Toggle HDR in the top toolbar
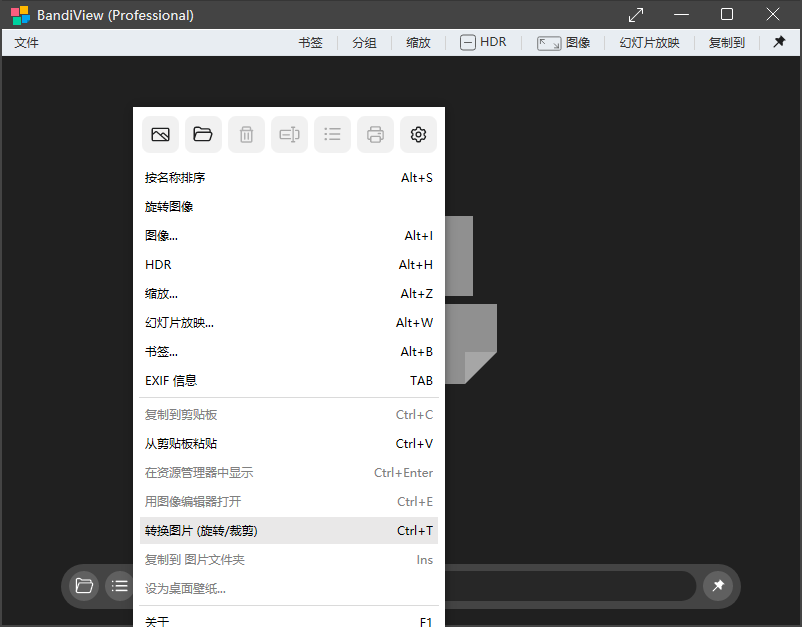The image size is (802, 627). 483,42
